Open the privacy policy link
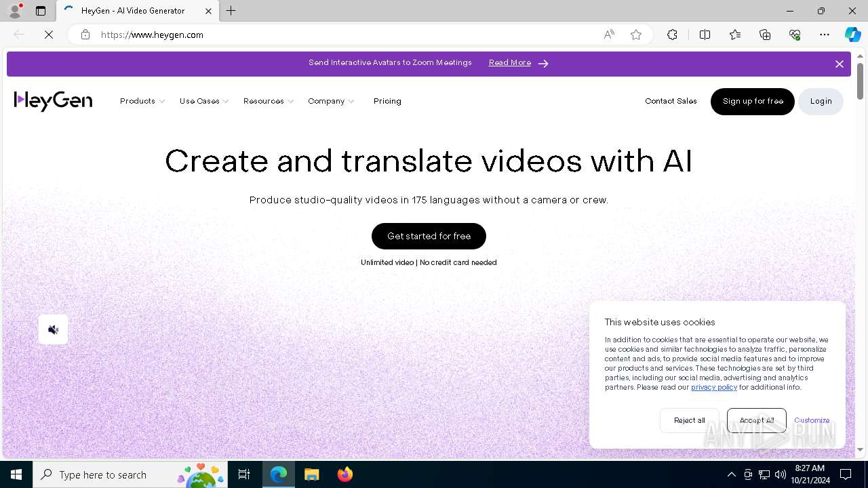The image size is (868, 488). tap(713, 387)
